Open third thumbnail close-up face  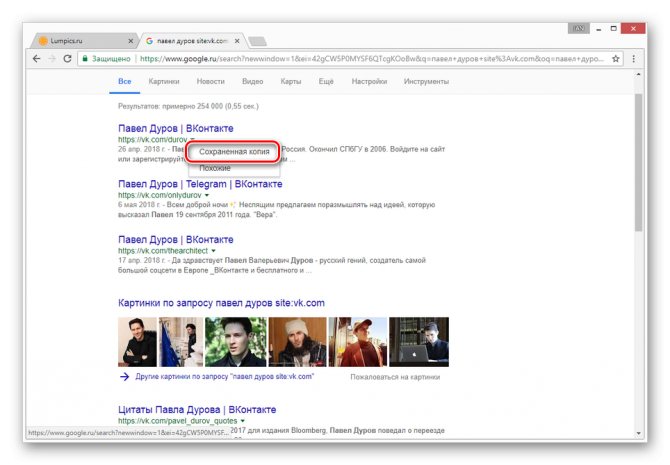click(x=236, y=342)
